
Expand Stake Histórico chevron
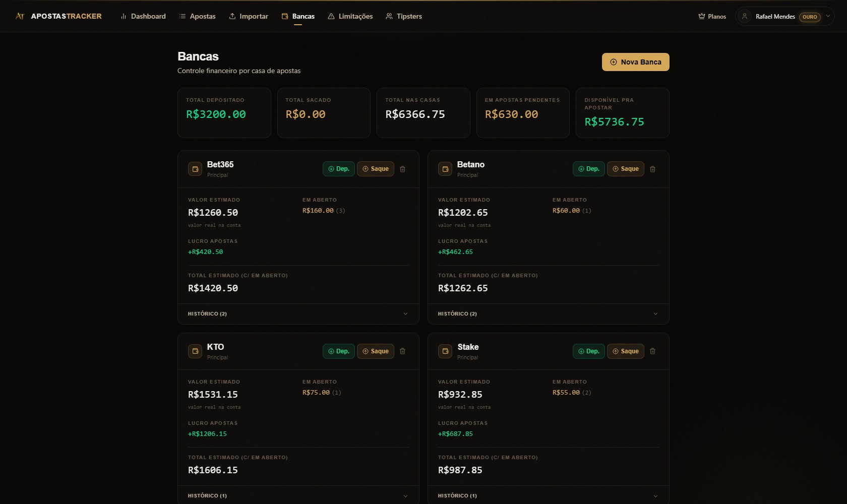click(x=655, y=496)
